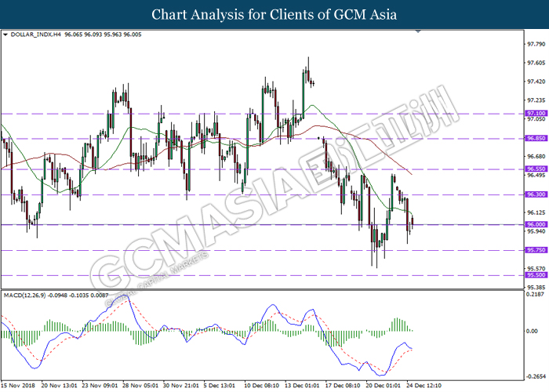Screen dimensions: 549x392
Task: Click the 24 Dec 12:10 time label
Action: [424, 386]
